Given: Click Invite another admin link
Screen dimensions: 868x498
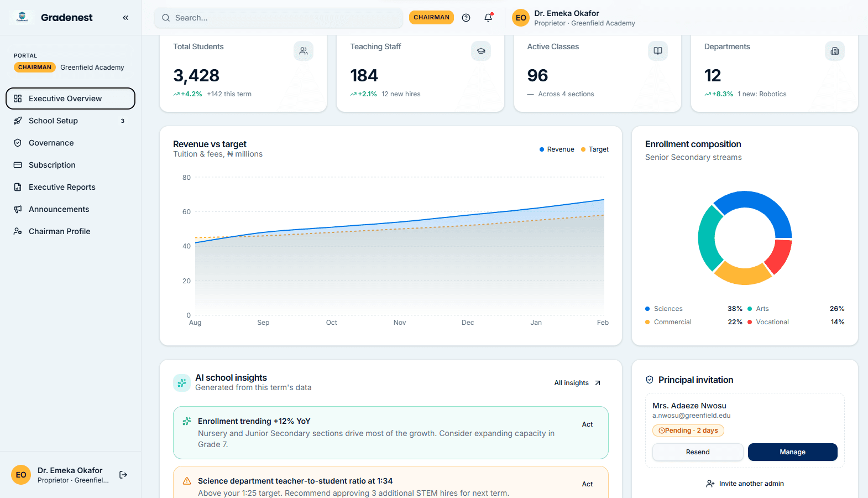Looking at the screenshot, I should point(745,484).
